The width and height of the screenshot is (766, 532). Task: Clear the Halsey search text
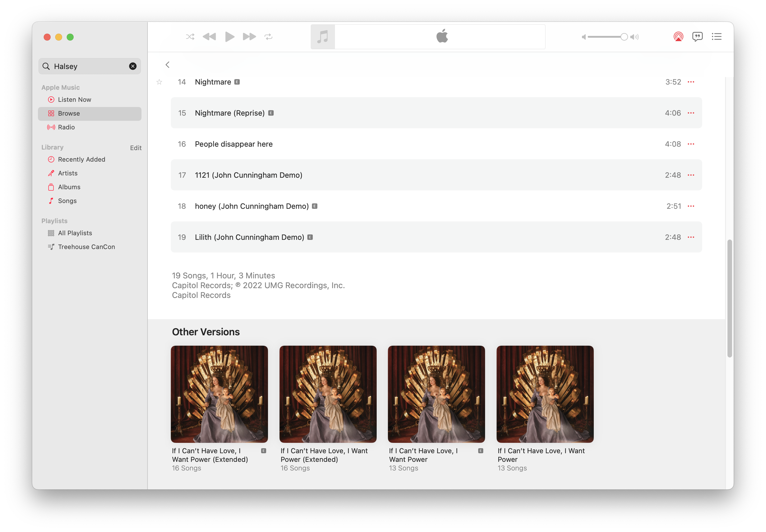coord(133,66)
